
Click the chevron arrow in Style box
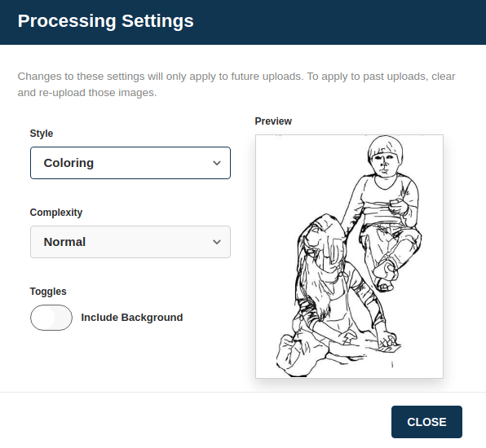pos(217,163)
